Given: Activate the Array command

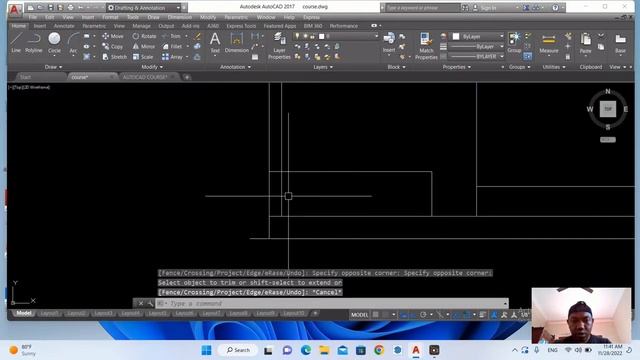Looking at the screenshot, I should click(172, 57).
